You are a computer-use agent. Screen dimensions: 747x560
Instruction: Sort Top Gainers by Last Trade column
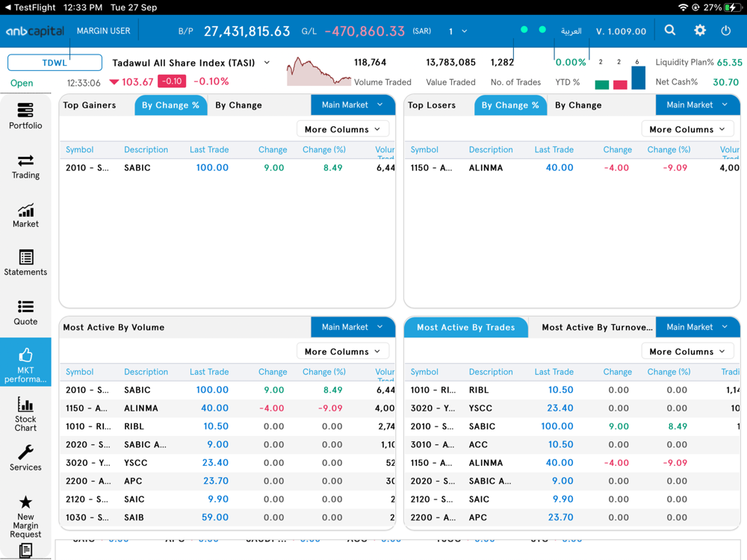click(x=209, y=149)
